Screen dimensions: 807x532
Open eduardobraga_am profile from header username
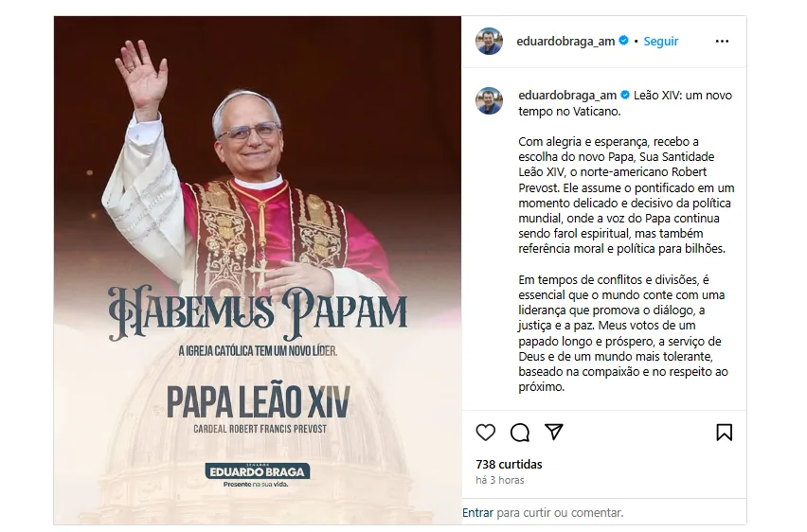pyautogui.click(x=565, y=41)
